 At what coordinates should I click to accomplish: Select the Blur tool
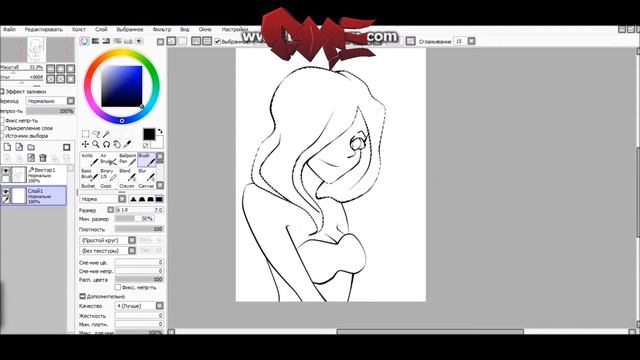pyautogui.click(x=147, y=174)
